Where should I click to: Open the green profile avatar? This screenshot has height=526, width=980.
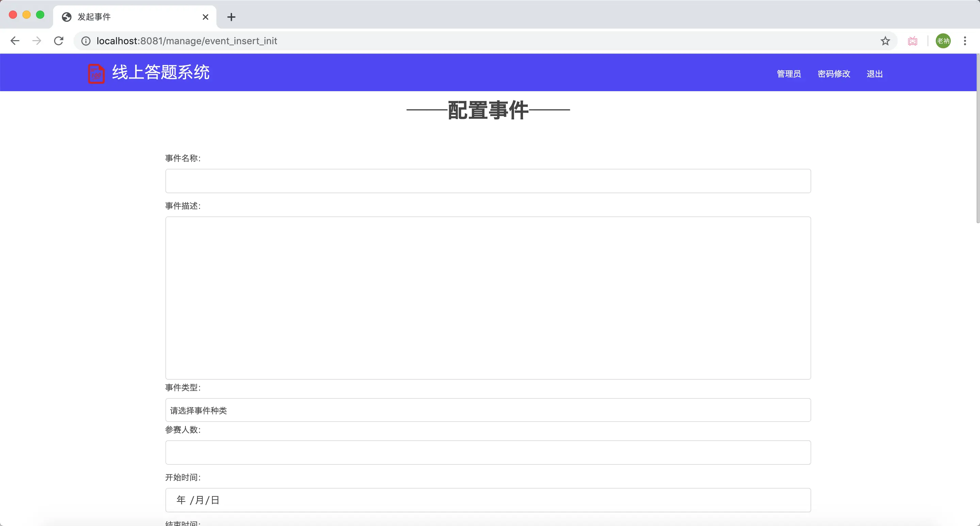[943, 41]
